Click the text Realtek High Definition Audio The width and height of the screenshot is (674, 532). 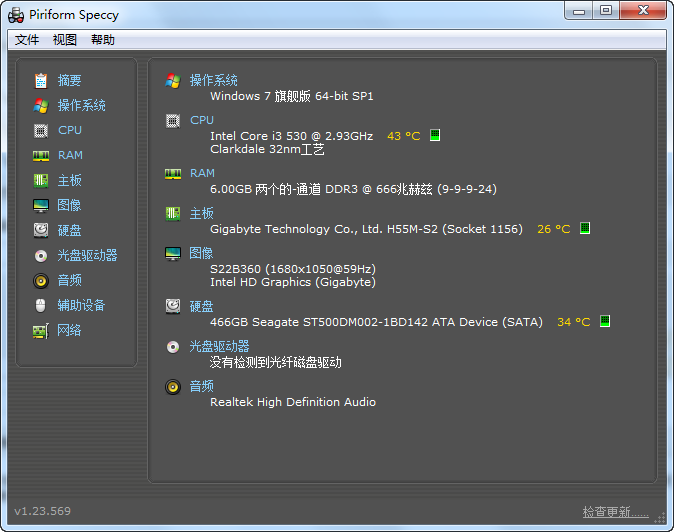point(293,402)
